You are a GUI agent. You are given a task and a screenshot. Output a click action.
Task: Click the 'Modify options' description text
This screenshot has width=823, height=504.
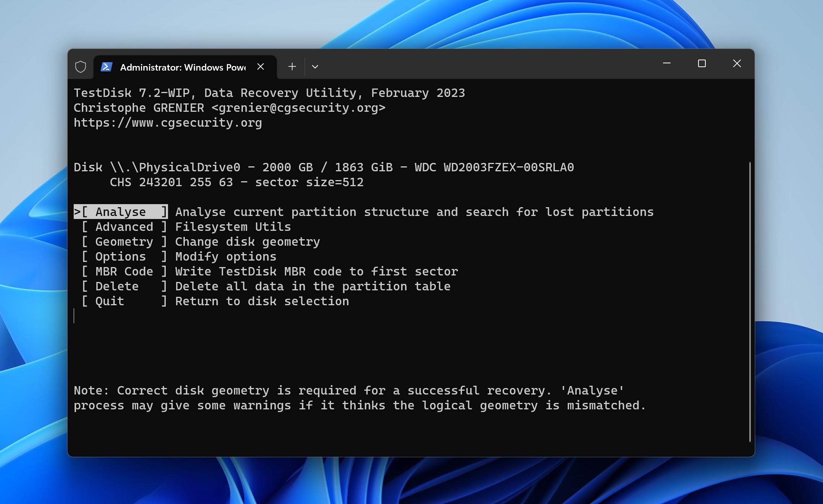pyautogui.click(x=226, y=256)
